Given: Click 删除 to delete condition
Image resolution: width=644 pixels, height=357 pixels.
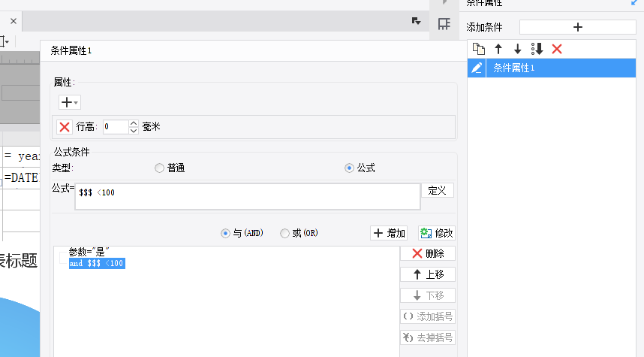Looking at the screenshot, I should 428,253.
